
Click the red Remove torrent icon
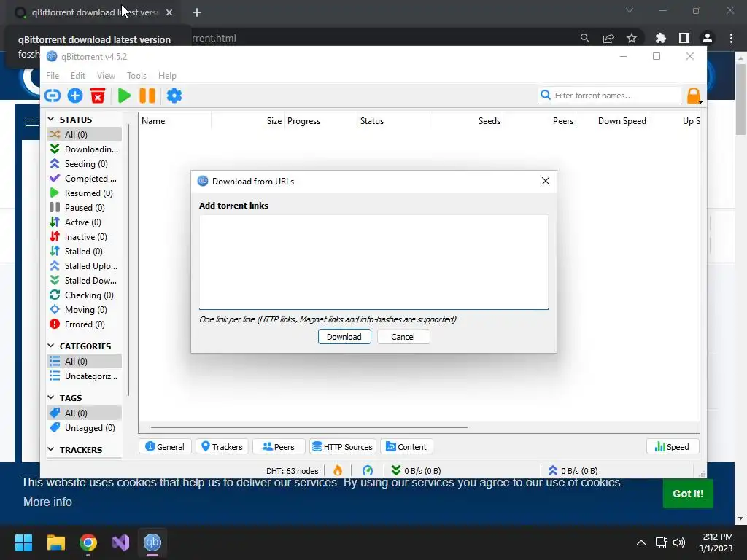[98, 96]
